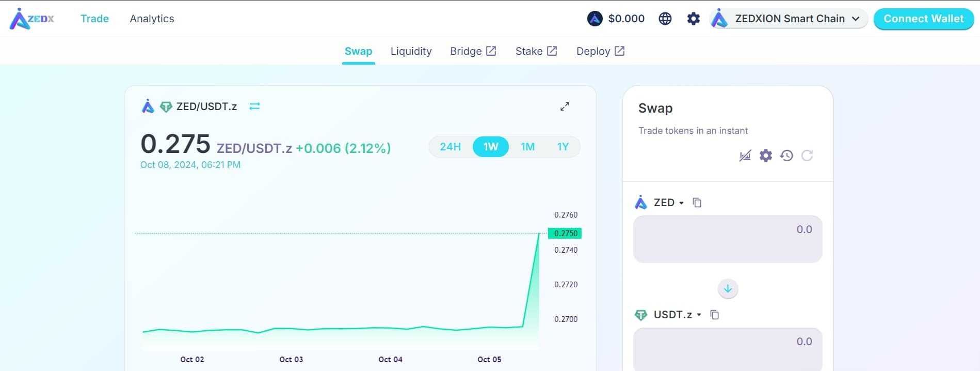Viewport: 980px width, 371px height.
Task: Open the Analytics page
Action: coord(152,19)
